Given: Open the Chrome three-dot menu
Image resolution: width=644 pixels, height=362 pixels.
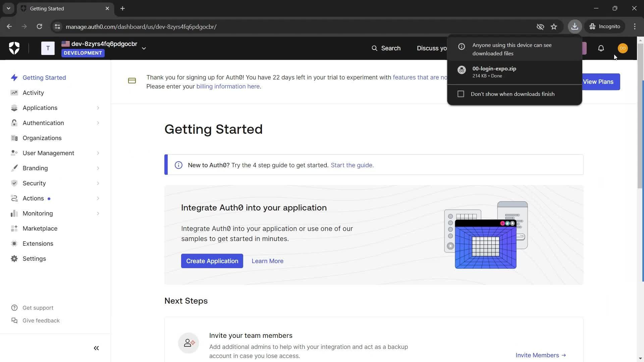Looking at the screenshot, I should 635,26.
